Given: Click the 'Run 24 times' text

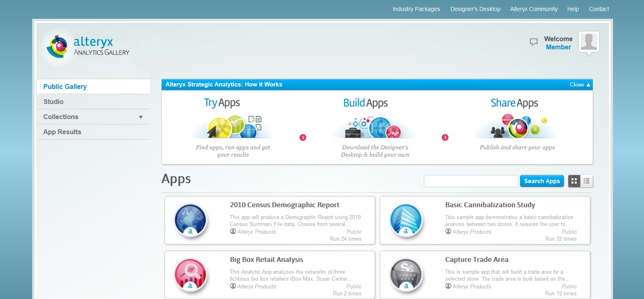Looking at the screenshot, I should click(346, 239).
